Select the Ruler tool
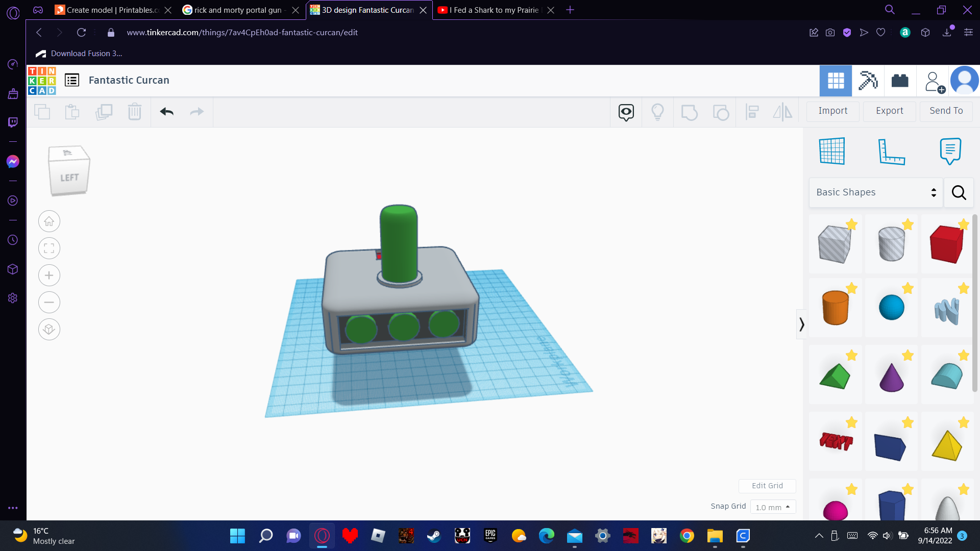 (x=891, y=151)
